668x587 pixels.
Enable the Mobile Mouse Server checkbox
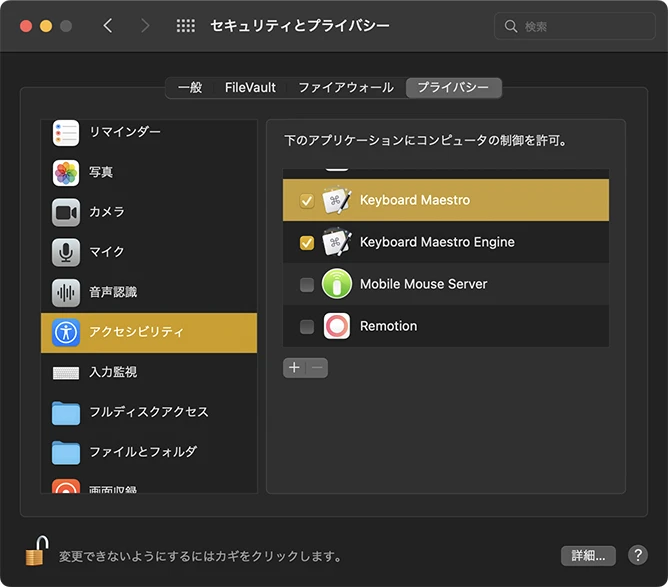point(307,285)
